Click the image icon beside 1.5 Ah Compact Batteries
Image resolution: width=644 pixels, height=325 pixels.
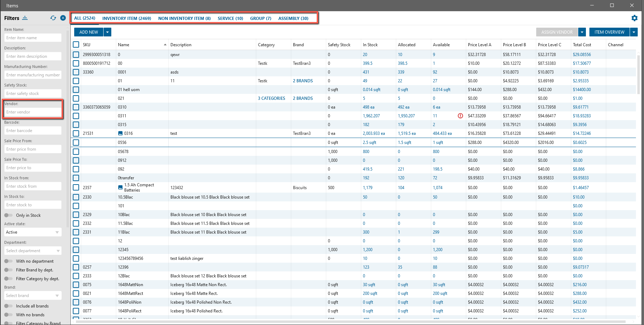(x=120, y=188)
